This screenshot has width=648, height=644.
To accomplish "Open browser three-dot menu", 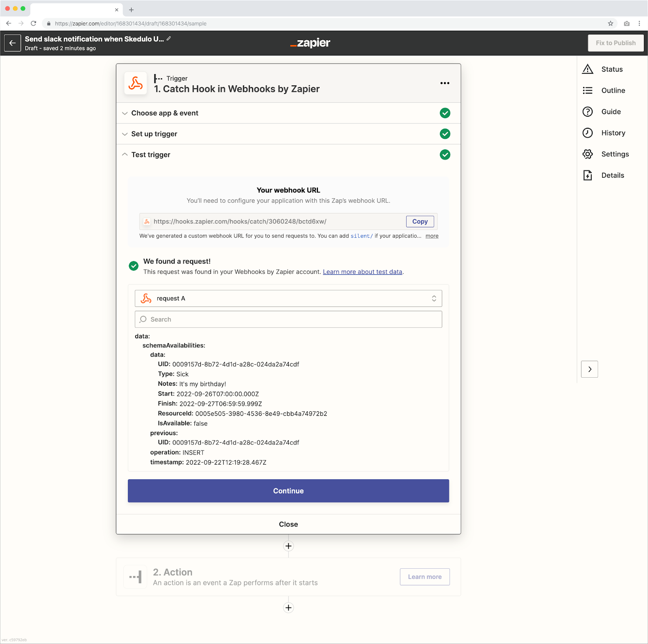I will pos(639,23).
